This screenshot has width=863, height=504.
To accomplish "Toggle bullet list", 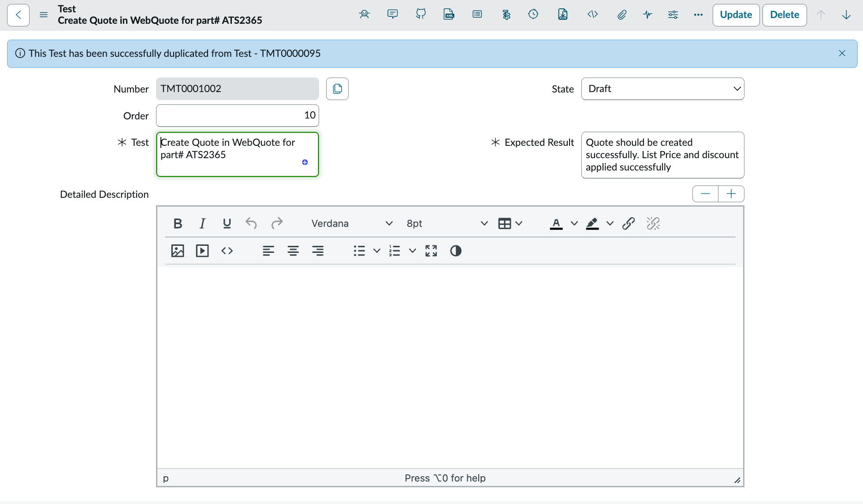I will tap(359, 251).
